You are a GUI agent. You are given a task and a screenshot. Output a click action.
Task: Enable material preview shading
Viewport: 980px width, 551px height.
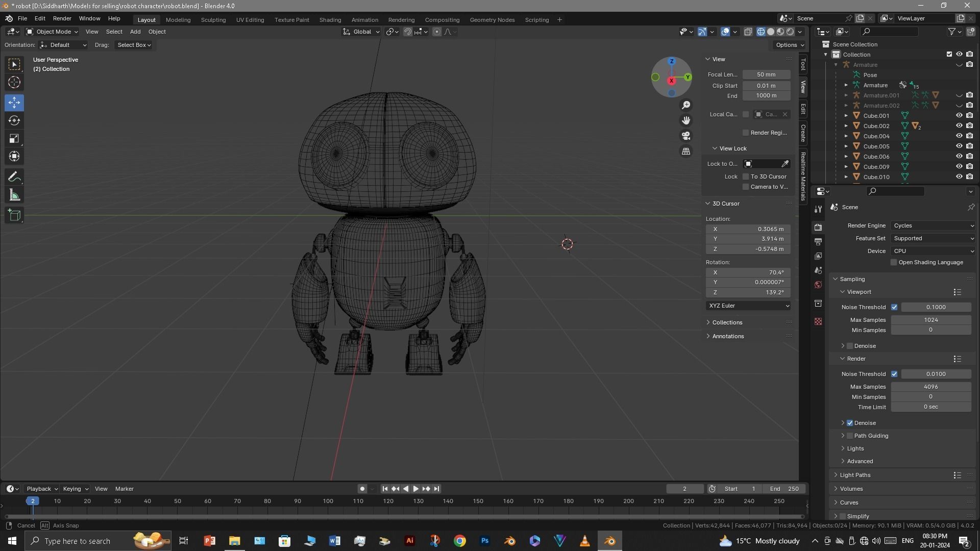tap(780, 32)
